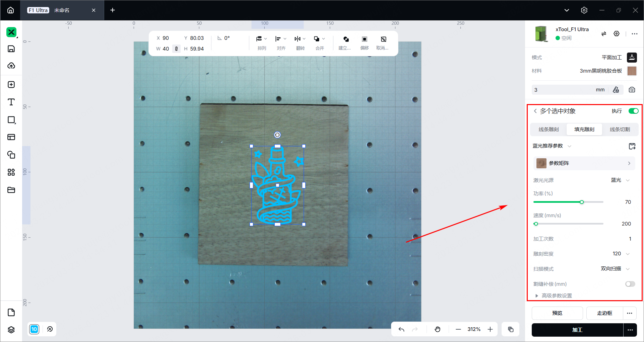
Task: Click the 功率 power slider handle
Action: pos(582,202)
